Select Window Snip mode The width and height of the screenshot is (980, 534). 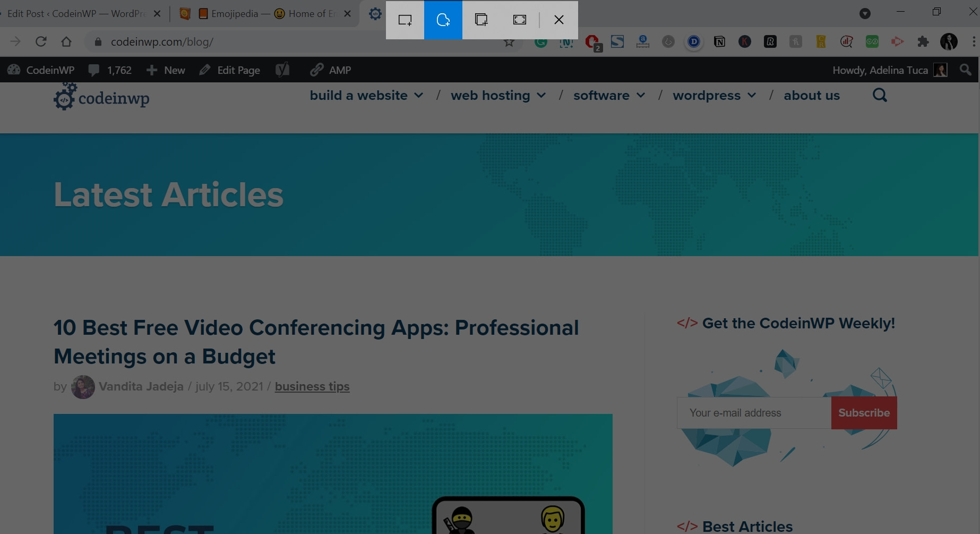click(x=482, y=20)
